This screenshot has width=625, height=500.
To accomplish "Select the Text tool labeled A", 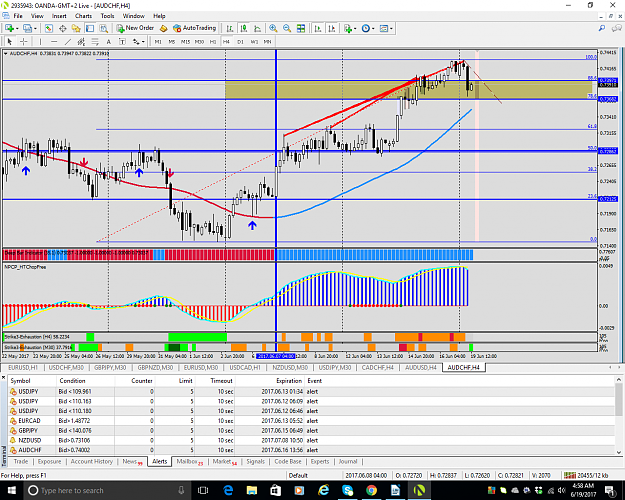I will click(x=108, y=41).
